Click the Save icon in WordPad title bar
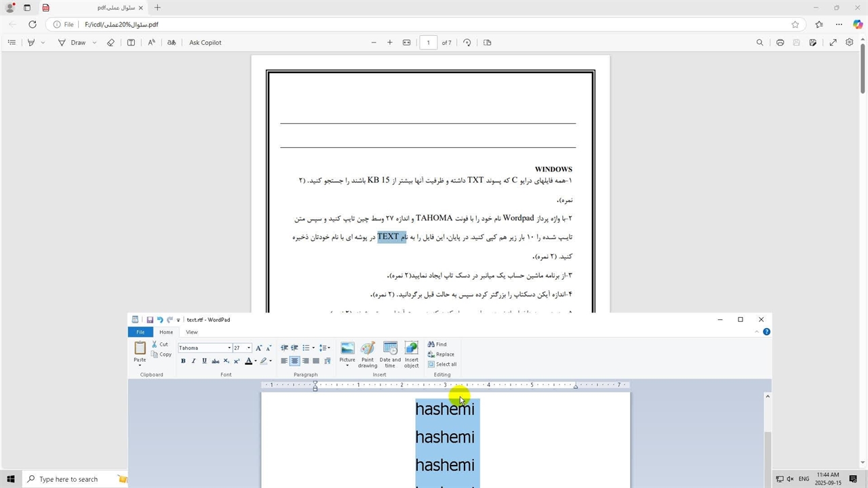This screenshot has height=488, width=868. point(150,320)
